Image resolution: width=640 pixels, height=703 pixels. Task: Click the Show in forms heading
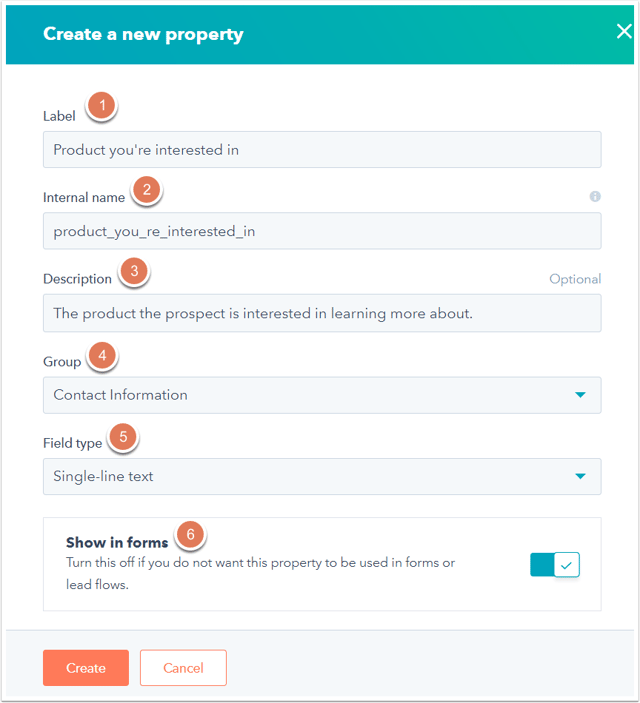(117, 542)
